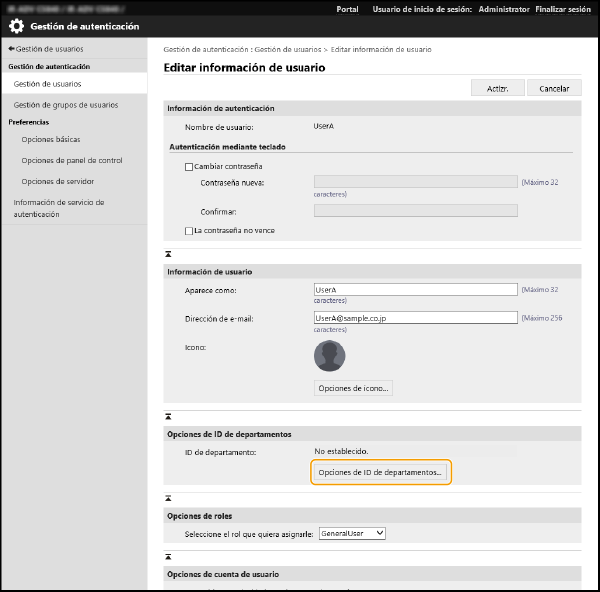Click the Dirección de e-mail input field
The height and width of the screenshot is (592, 600).
(x=415, y=318)
